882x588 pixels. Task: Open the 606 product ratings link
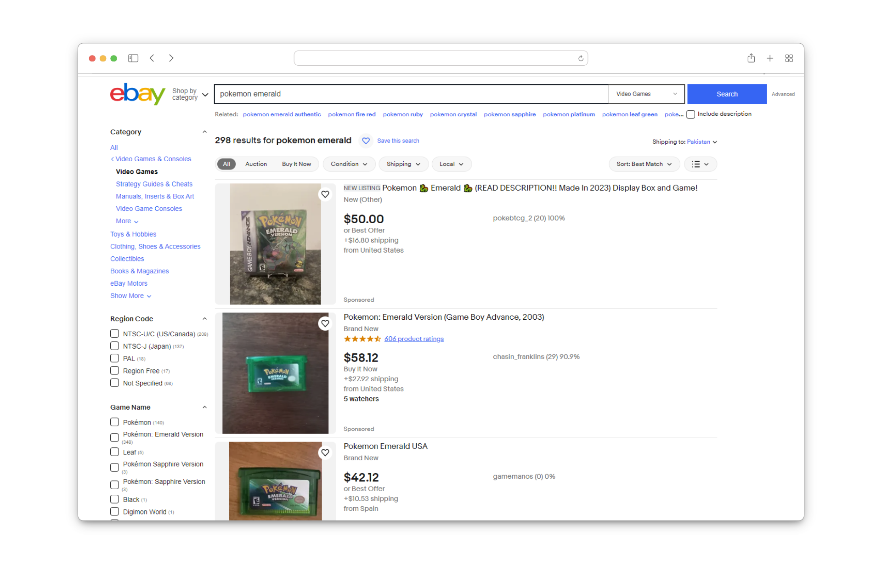414,339
